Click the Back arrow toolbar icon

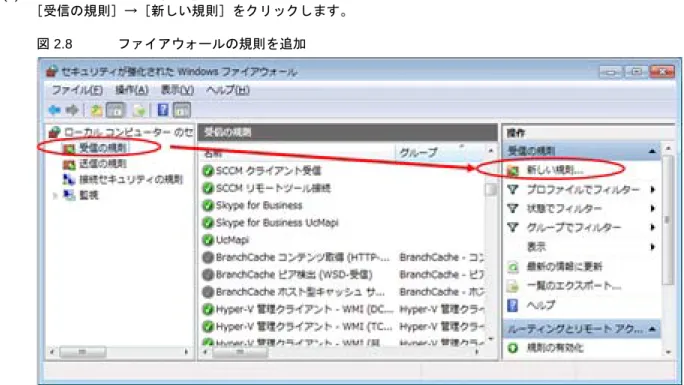(x=55, y=110)
